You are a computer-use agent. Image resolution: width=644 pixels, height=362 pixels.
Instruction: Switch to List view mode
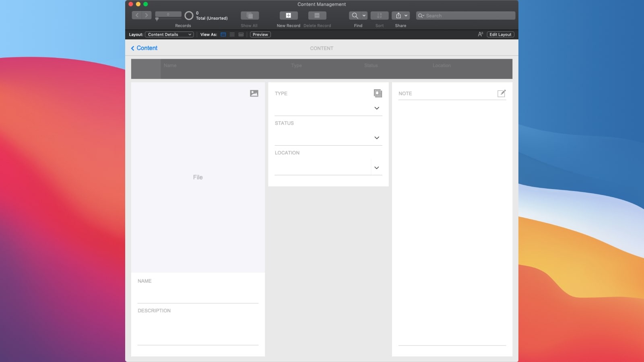coord(232,35)
